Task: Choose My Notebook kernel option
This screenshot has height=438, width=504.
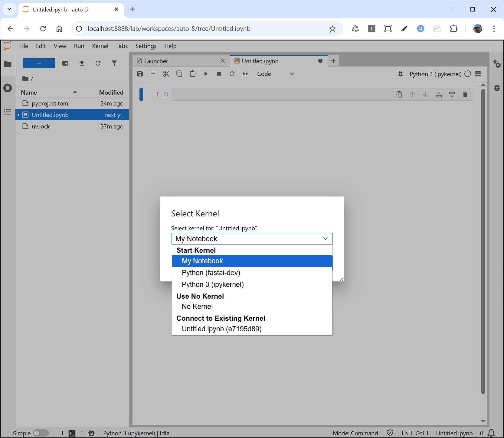Action: pos(252,261)
